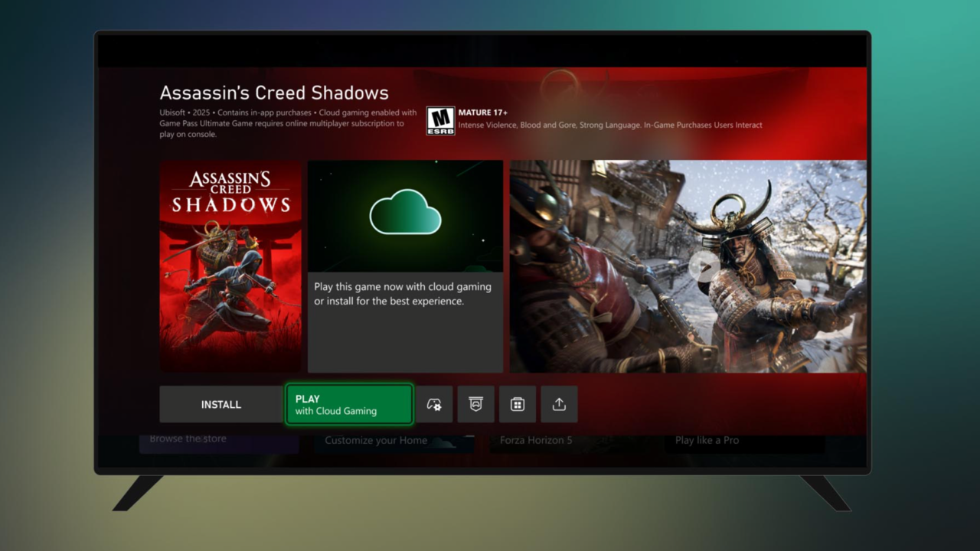Click the cloud gaming description text
The height and width of the screenshot is (551, 980).
coord(403,294)
